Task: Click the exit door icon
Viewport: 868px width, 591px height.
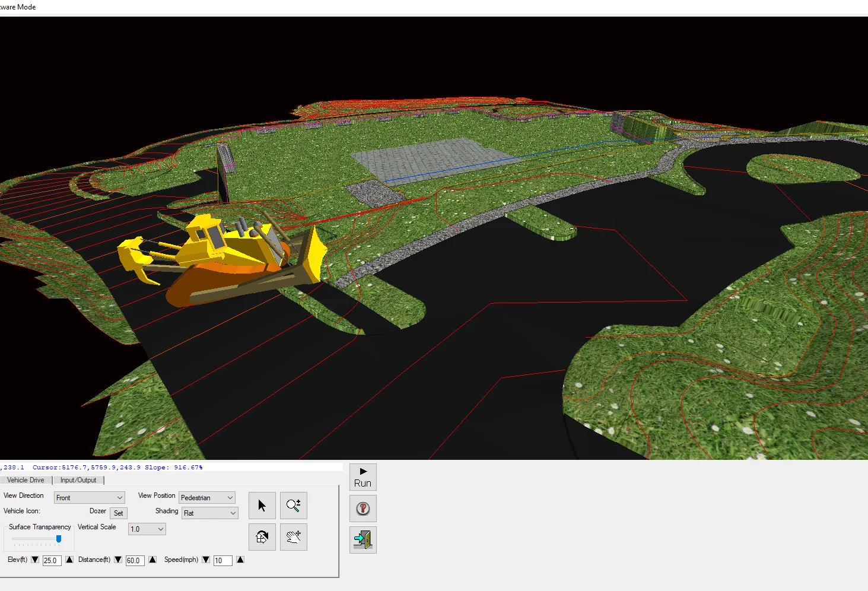Action: [x=363, y=540]
